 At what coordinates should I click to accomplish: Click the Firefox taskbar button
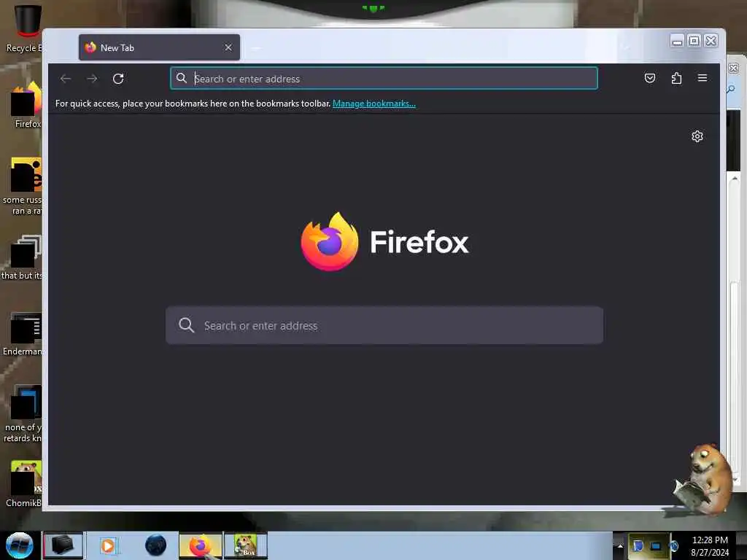[201, 545]
